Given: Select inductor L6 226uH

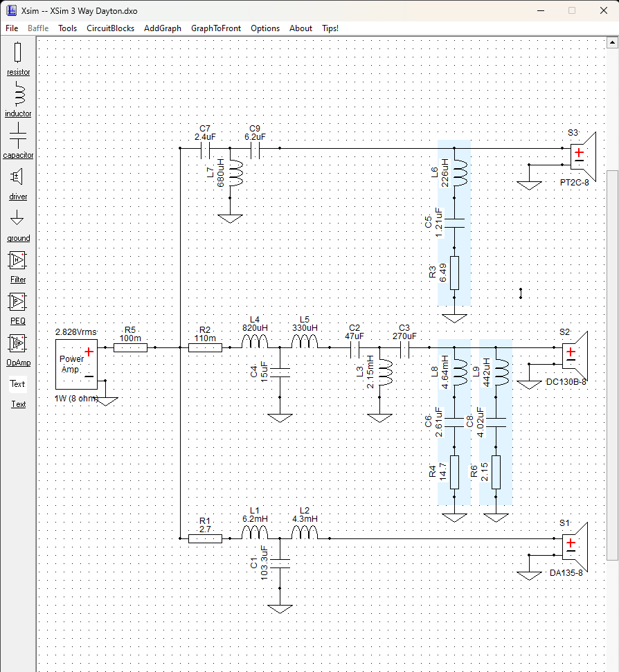Looking at the screenshot, I should click(459, 173).
